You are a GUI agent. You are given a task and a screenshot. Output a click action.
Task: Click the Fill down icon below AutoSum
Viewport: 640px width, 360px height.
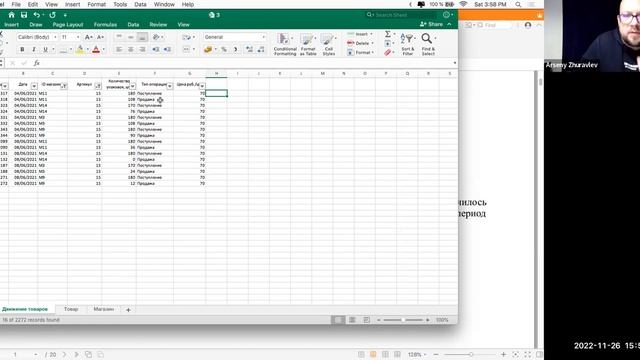[x=388, y=43]
